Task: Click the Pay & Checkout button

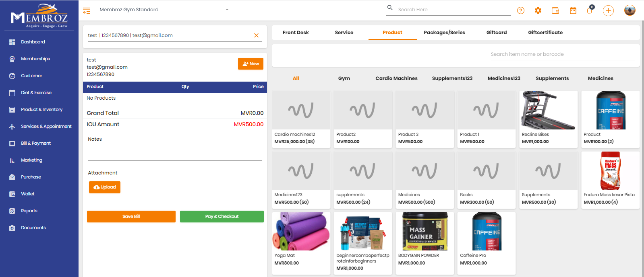Action: tap(222, 216)
